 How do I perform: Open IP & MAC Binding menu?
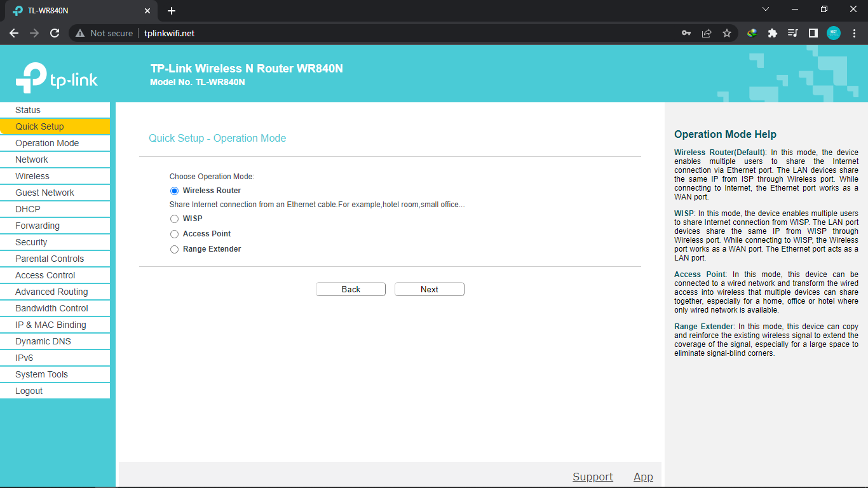(55, 325)
